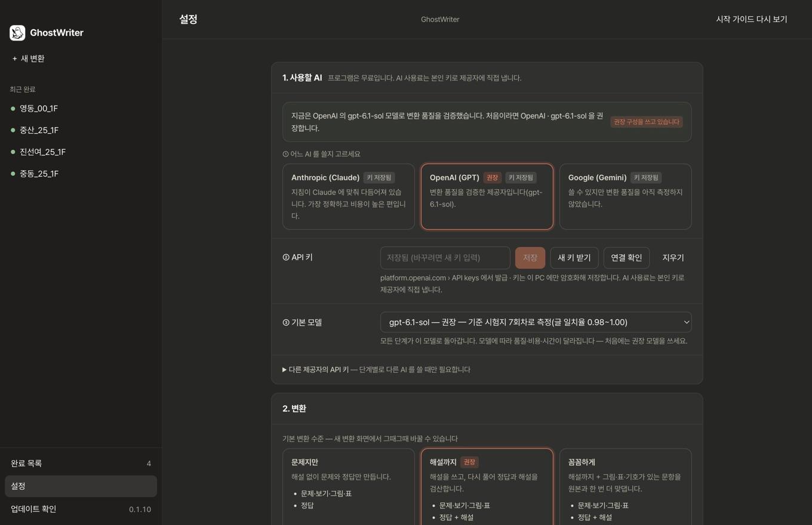
Task: Click the 새 키 받기 button
Action: (x=574, y=258)
